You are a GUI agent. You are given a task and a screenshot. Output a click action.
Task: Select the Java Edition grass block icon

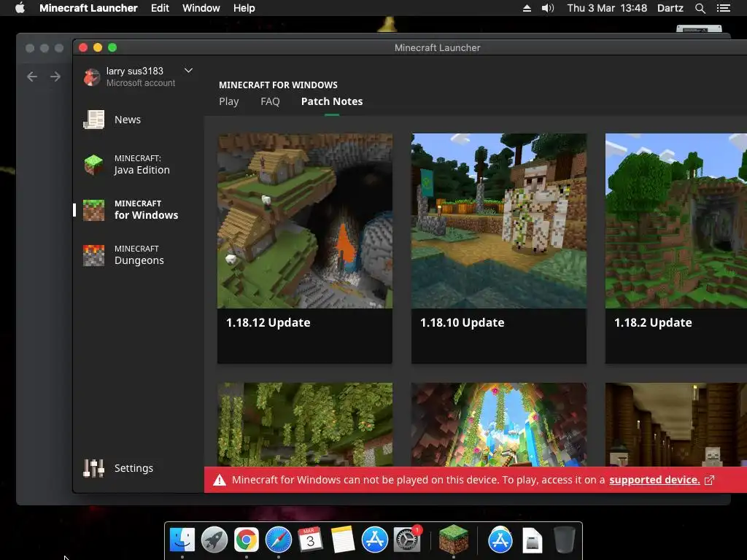click(x=94, y=165)
